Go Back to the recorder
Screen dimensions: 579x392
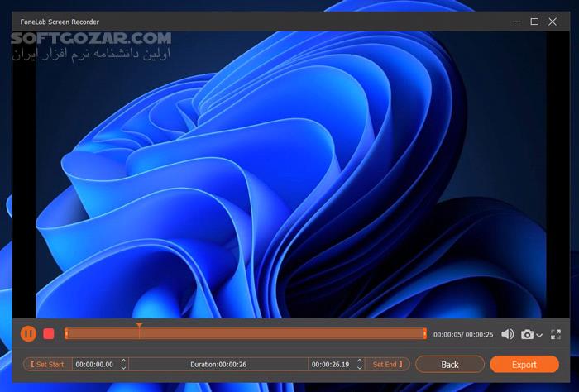[449, 364]
